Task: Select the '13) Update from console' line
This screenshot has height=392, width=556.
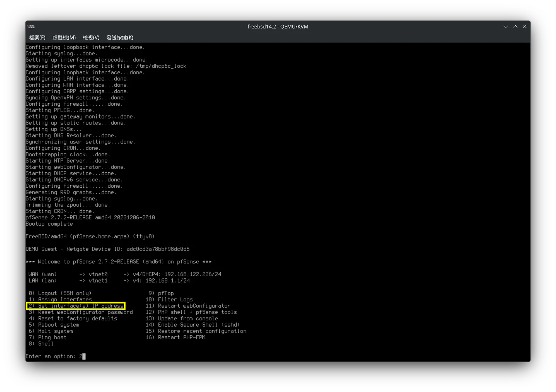Action: click(182, 318)
